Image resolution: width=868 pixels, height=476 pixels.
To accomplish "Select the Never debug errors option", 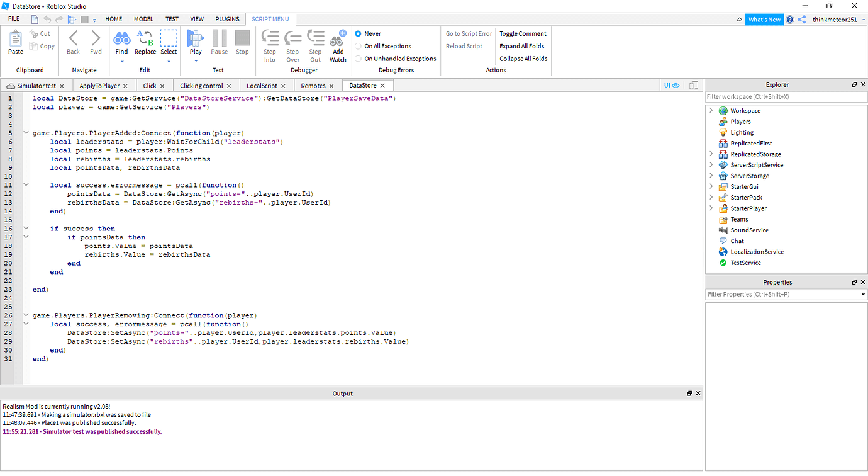I will [358, 34].
